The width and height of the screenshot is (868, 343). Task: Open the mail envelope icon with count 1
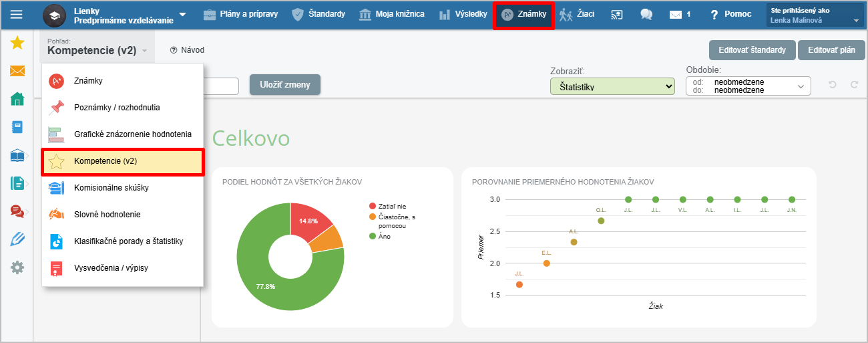coord(676,14)
